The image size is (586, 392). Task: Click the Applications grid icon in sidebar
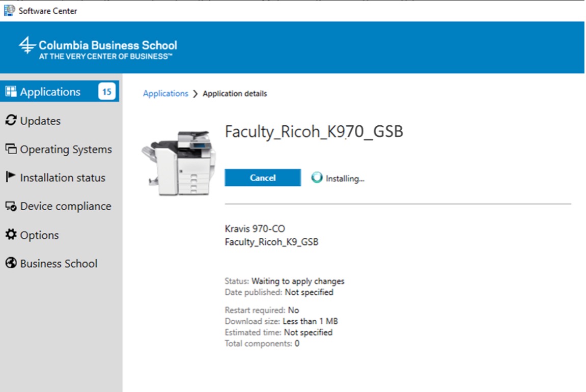pos(11,92)
